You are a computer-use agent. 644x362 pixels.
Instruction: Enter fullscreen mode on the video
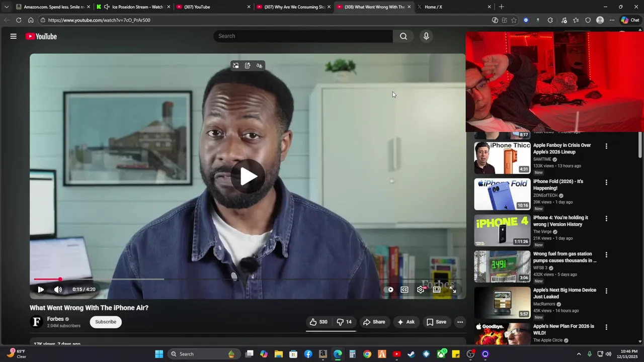tap(453, 290)
